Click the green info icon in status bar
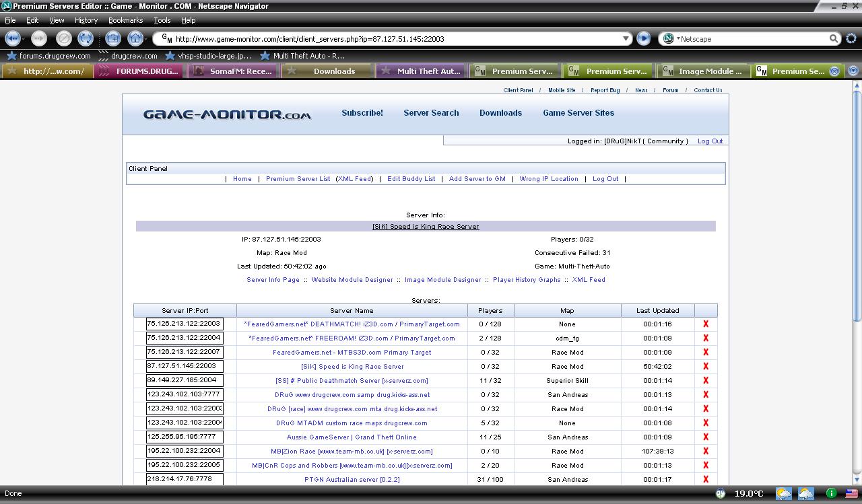 (831, 493)
